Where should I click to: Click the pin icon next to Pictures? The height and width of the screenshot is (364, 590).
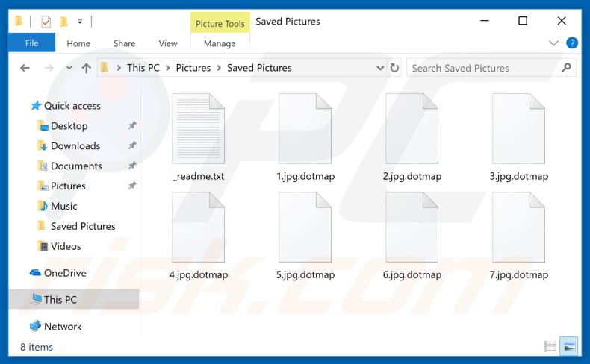[131, 186]
